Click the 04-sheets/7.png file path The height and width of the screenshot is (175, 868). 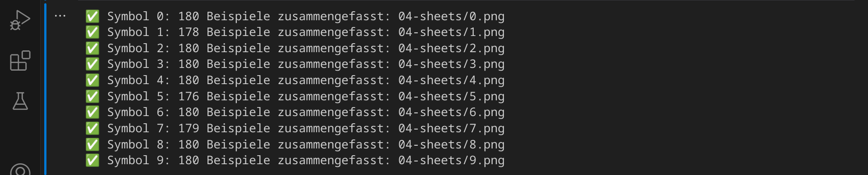tap(451, 129)
